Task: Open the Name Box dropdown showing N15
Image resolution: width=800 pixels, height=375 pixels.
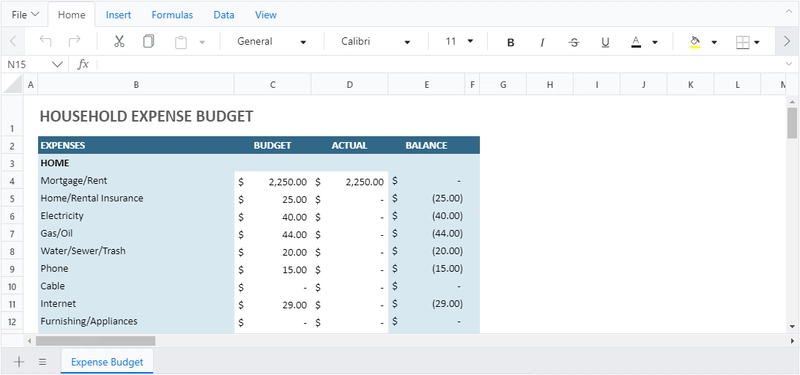Action: coord(57,64)
